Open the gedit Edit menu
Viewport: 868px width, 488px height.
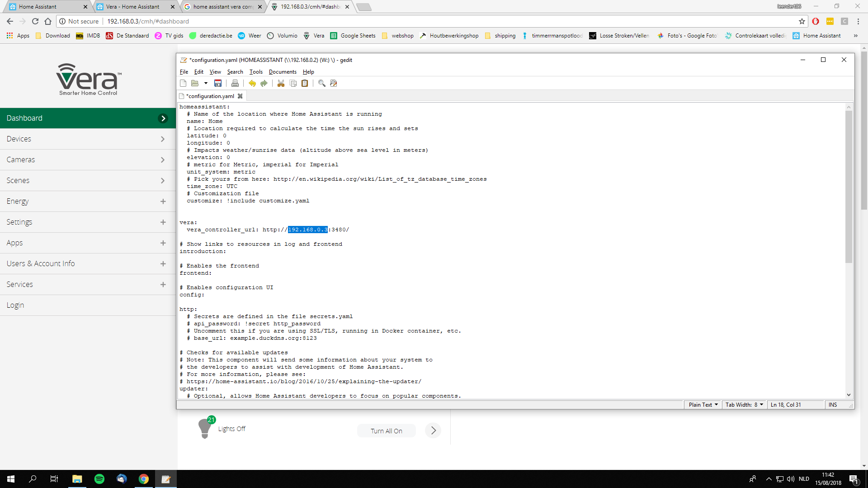pos(199,72)
